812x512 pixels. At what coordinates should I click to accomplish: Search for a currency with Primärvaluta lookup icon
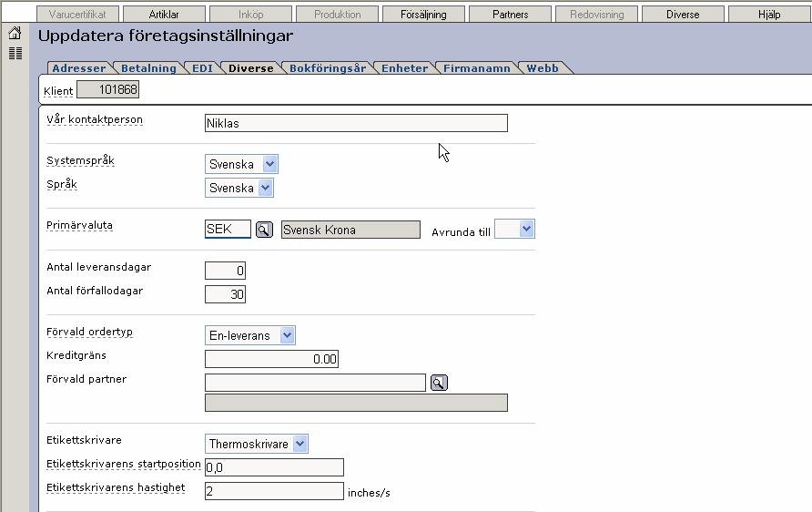264,230
